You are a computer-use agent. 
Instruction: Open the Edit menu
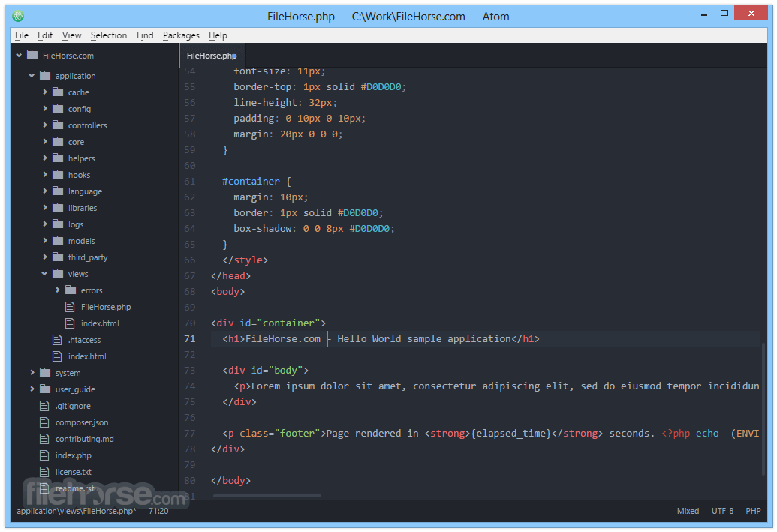tap(44, 35)
